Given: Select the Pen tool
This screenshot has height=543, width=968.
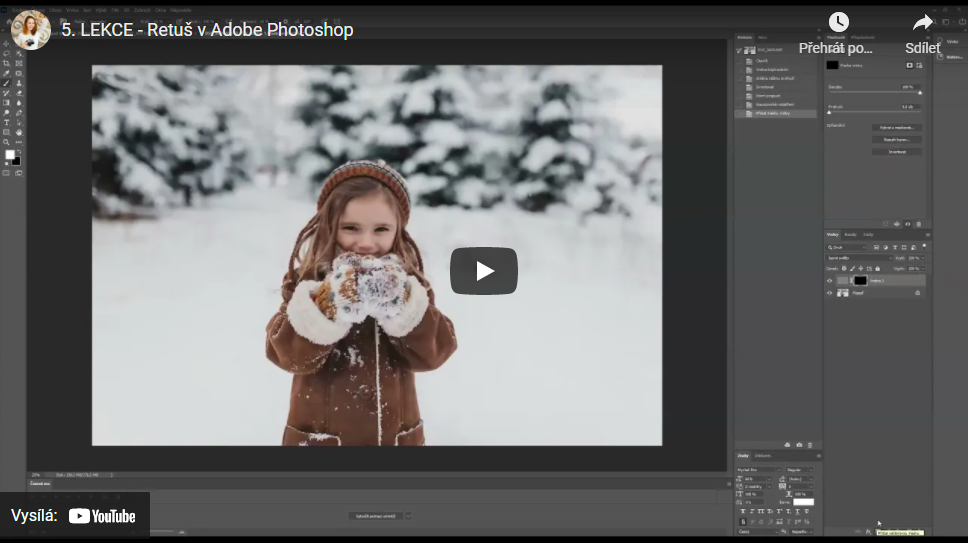Looking at the screenshot, I should [19, 113].
